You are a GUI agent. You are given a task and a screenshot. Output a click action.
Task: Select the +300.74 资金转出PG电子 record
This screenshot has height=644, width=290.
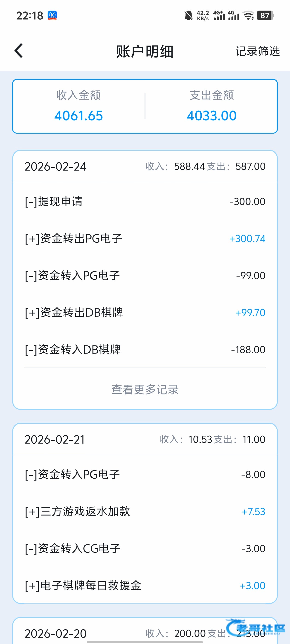pyautogui.click(x=145, y=239)
